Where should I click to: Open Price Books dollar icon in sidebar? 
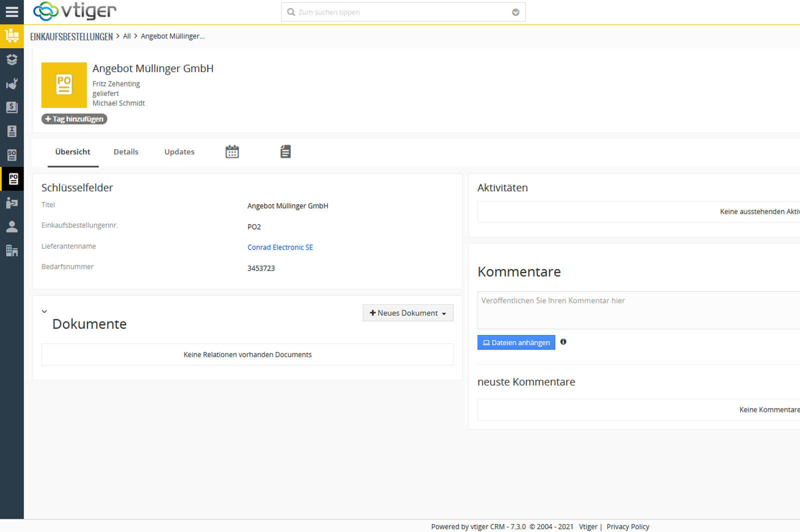(11, 107)
